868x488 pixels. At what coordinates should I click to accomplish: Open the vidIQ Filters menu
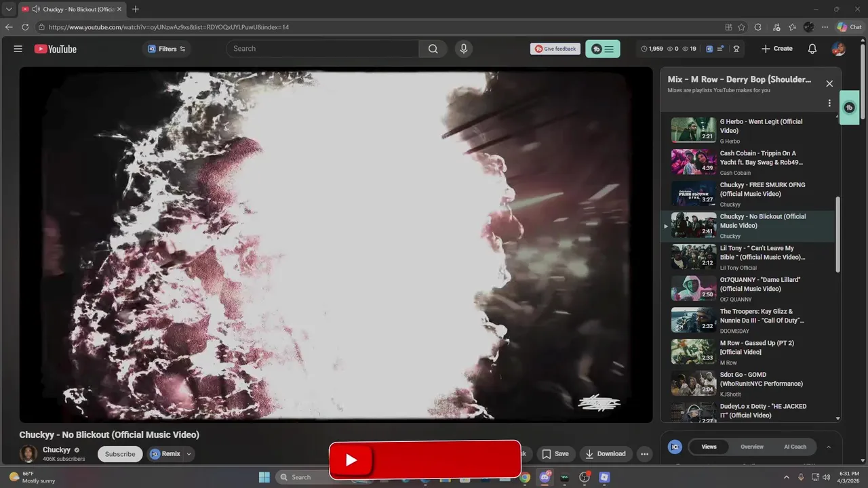click(x=167, y=49)
